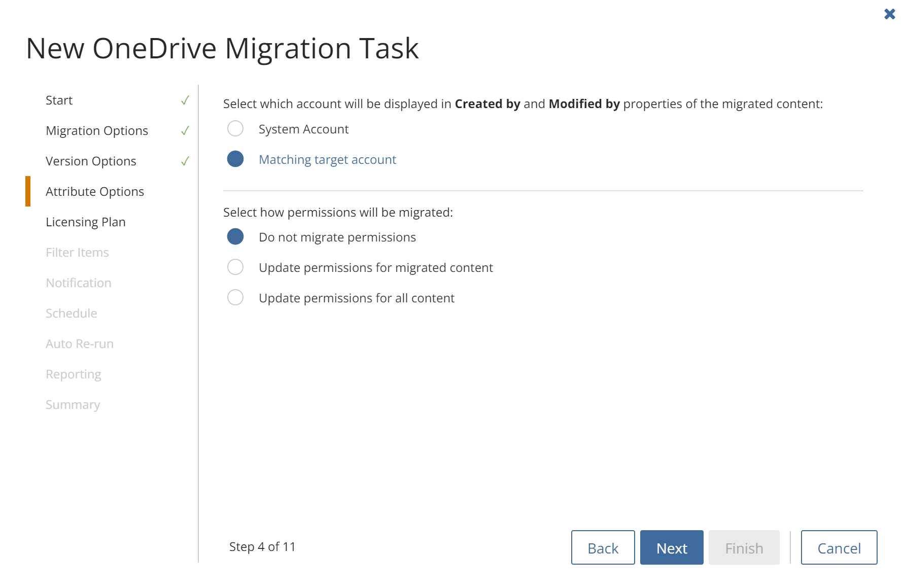
Task: Open the Version Options step
Action: (91, 161)
